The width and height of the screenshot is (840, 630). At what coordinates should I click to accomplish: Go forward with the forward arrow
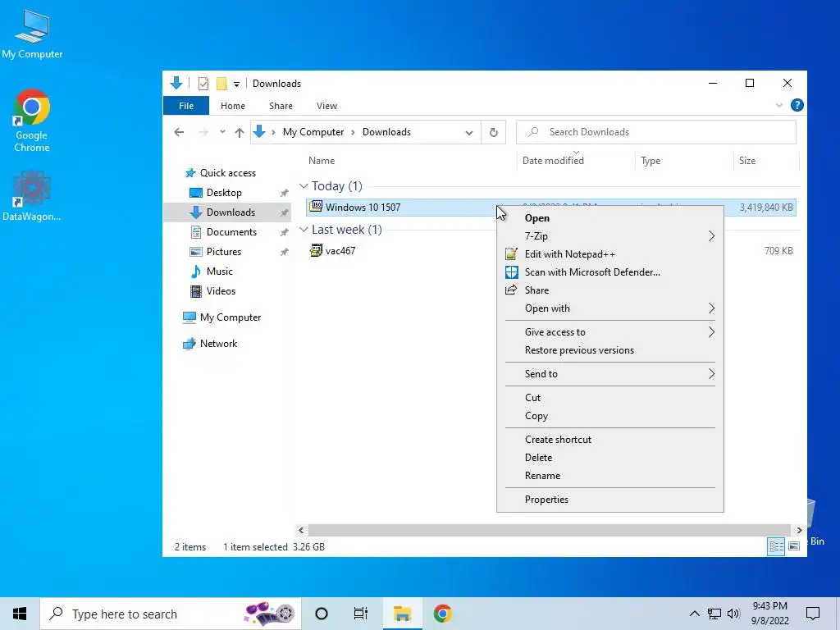point(203,132)
